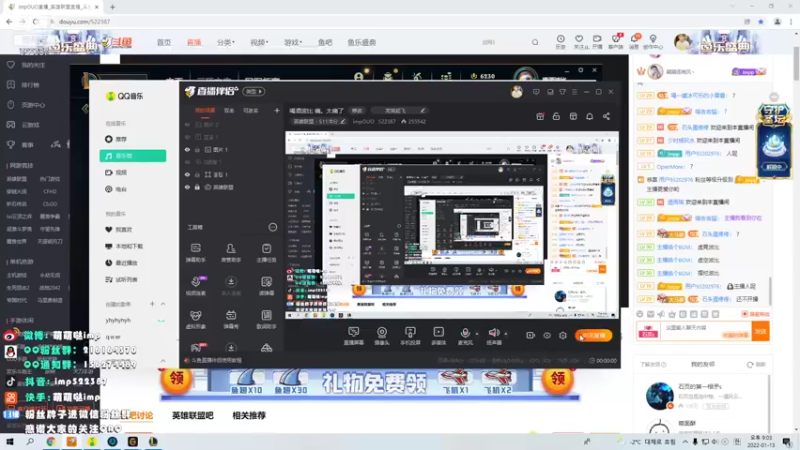800x450 pixels.
Task: Click the calendar icon with red dot
Action: (540, 116)
